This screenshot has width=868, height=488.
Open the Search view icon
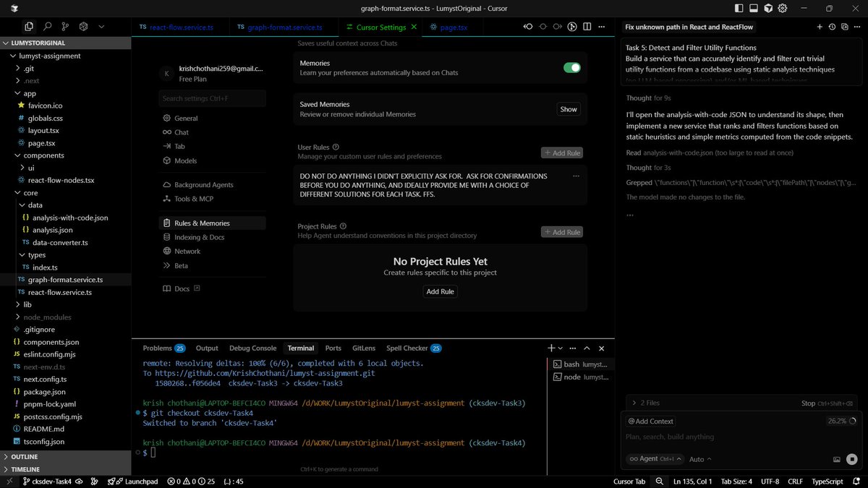click(47, 27)
